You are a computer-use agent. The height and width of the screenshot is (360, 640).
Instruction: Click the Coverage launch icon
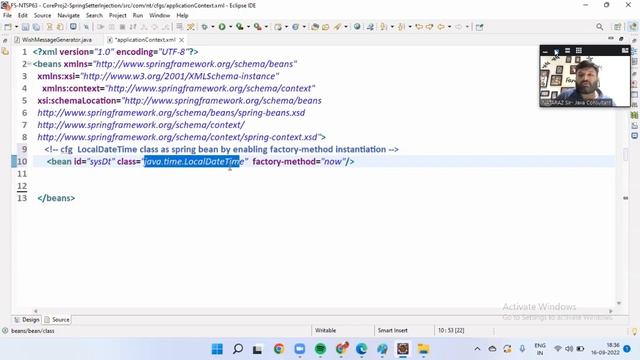240,27
